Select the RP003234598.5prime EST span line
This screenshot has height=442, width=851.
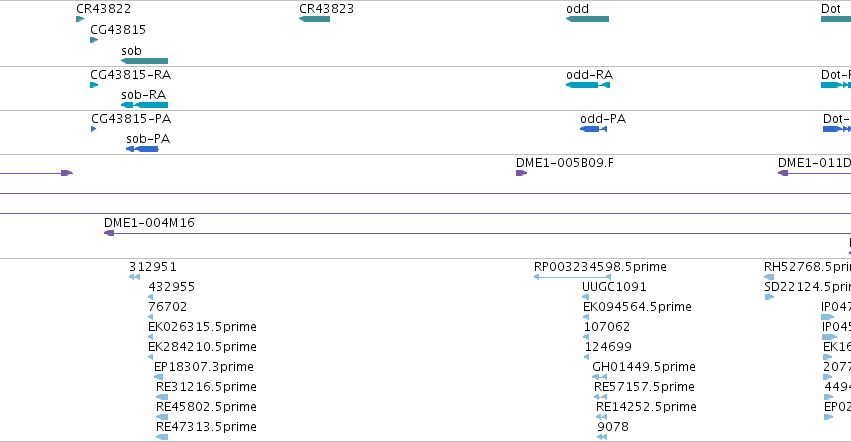(572, 277)
